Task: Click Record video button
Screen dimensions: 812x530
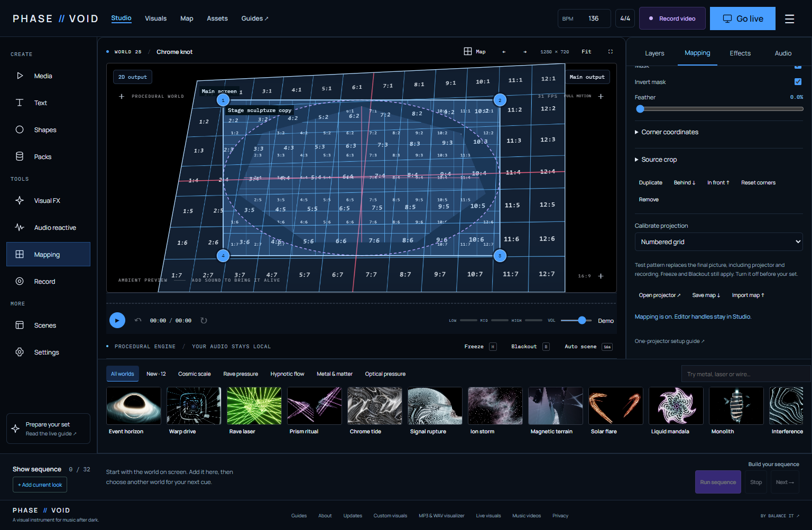Action: [x=672, y=18]
